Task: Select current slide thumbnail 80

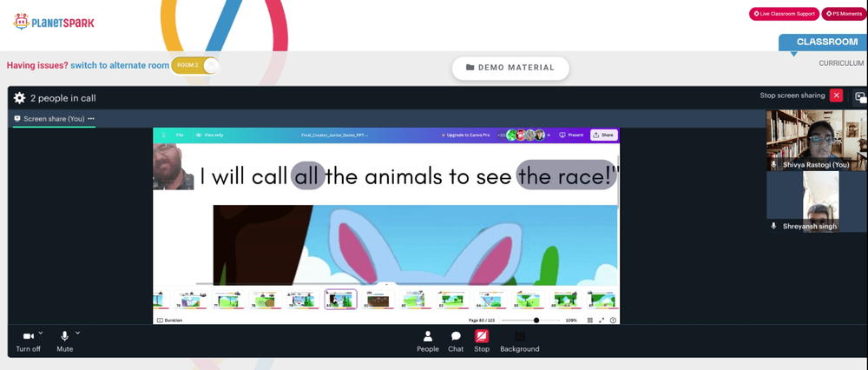Action: 340,300
